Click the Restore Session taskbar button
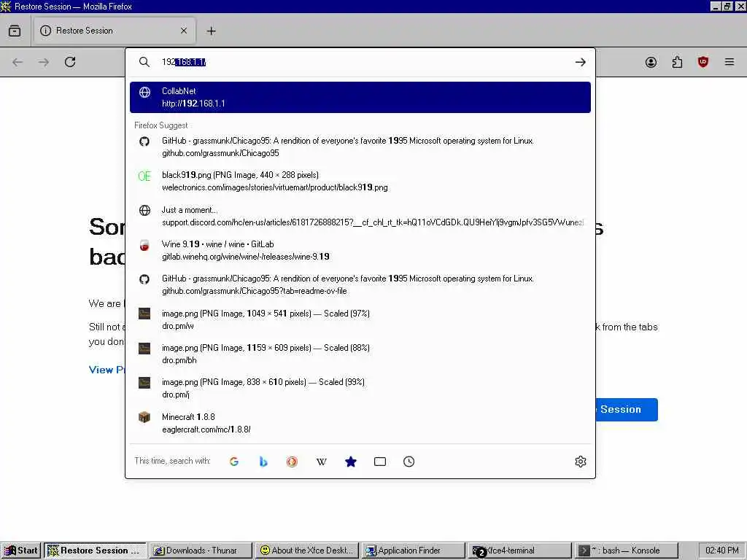The image size is (747, 560). tap(94, 551)
